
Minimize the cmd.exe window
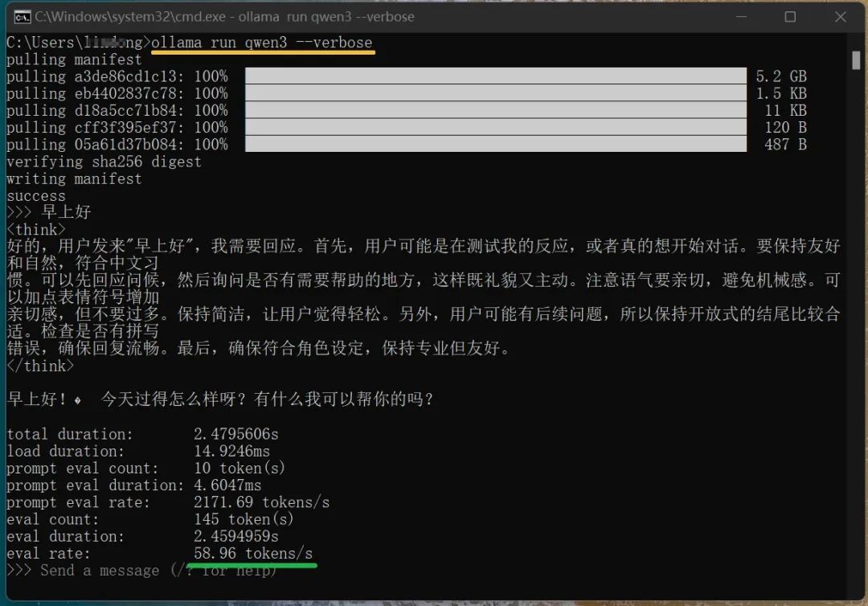(741, 17)
